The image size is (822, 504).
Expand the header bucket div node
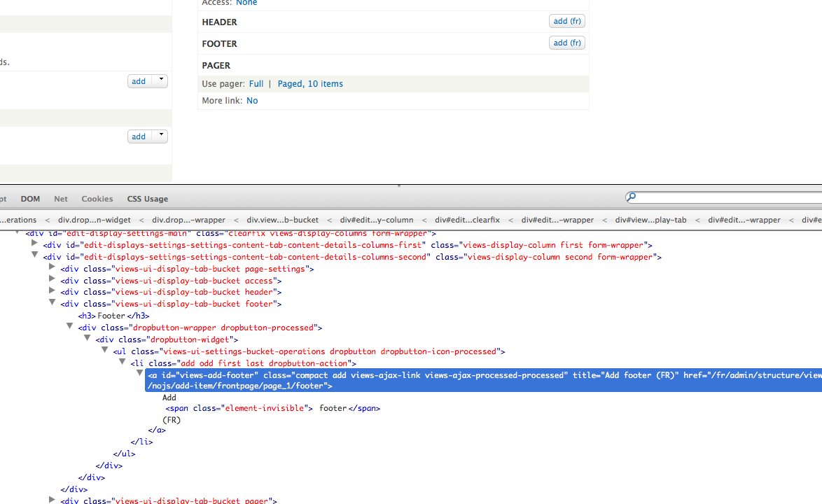[52, 290]
